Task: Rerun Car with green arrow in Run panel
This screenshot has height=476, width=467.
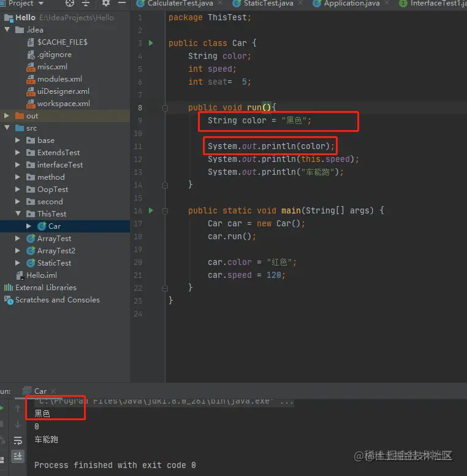Action: (x=1, y=408)
